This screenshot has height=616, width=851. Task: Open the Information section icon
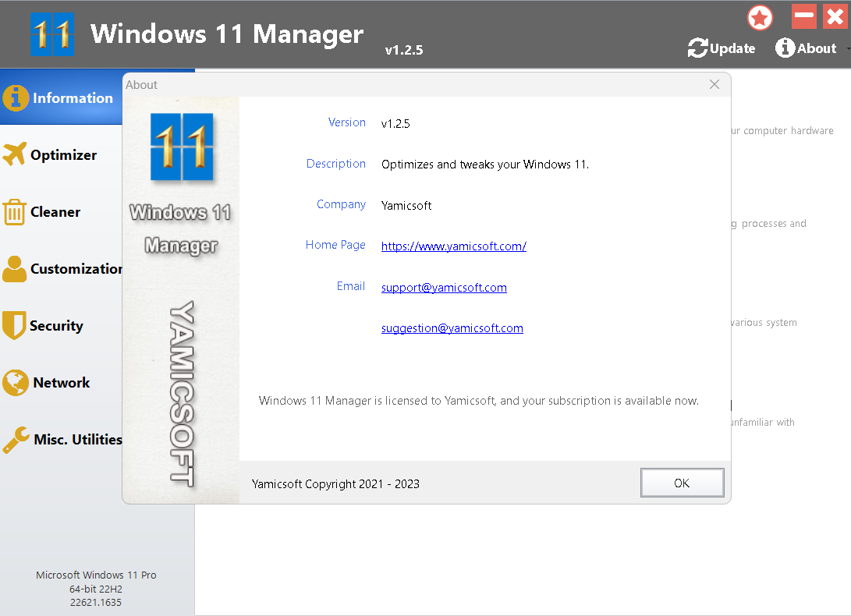click(15, 98)
